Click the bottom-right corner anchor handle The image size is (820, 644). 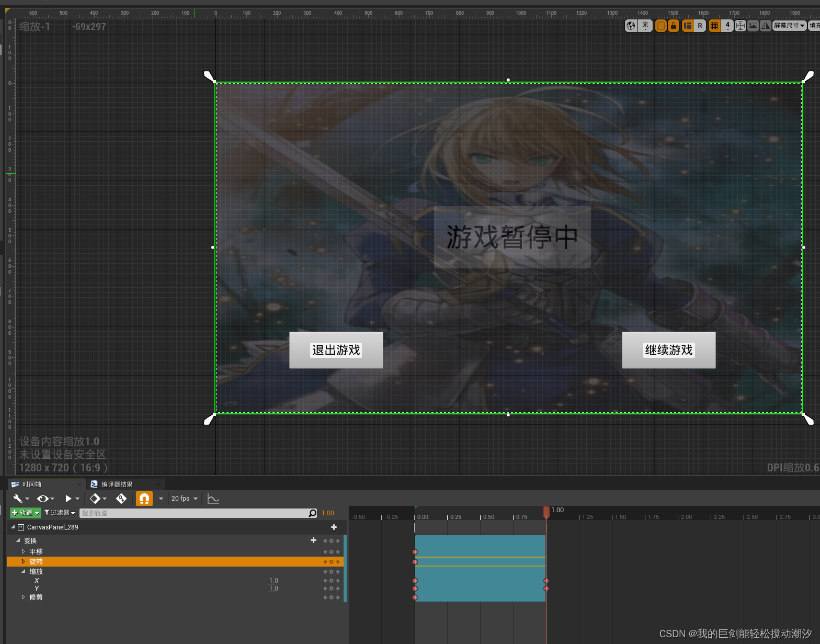click(808, 419)
